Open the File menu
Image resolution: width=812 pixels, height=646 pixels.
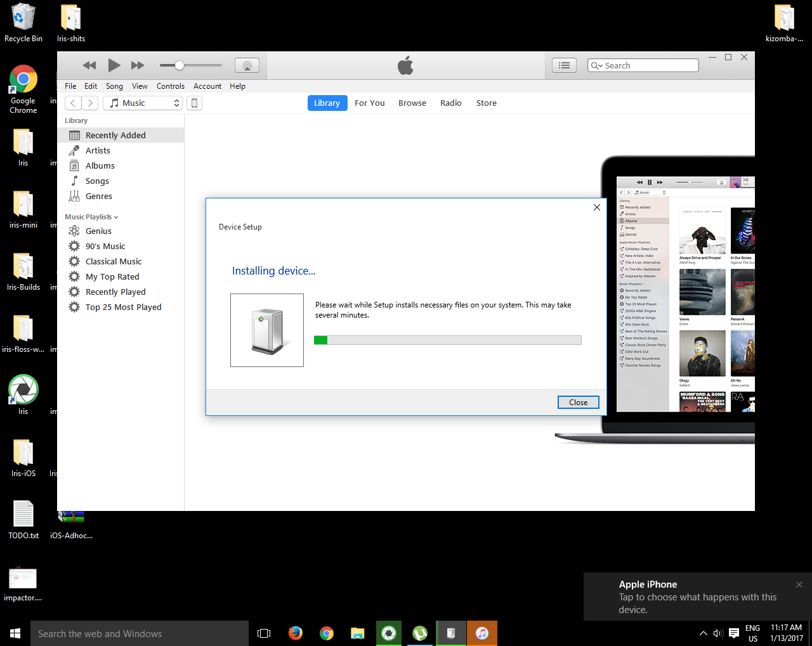[70, 86]
